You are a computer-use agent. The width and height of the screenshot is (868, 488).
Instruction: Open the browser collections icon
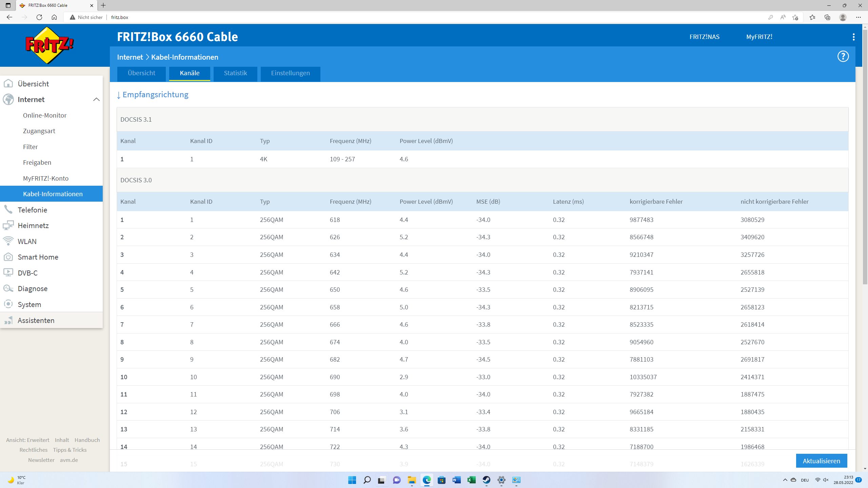827,17
